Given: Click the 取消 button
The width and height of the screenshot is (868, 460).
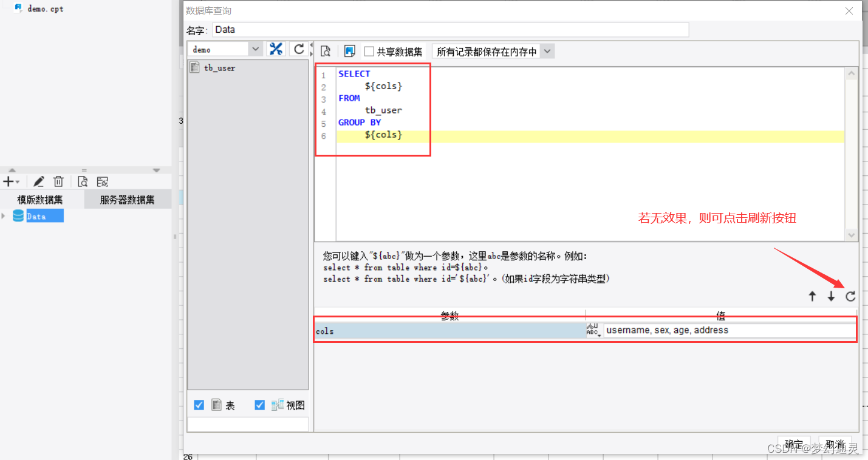Looking at the screenshot, I should pyautogui.click(x=835, y=444).
